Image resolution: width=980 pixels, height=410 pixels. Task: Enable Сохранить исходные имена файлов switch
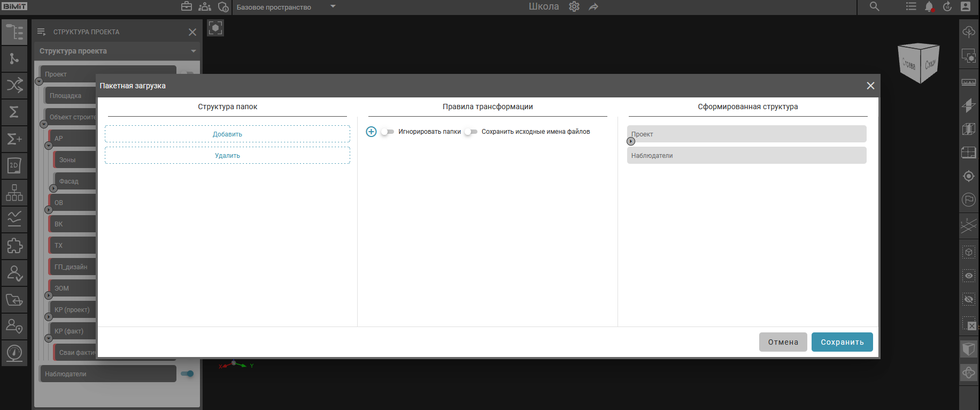pyautogui.click(x=470, y=132)
